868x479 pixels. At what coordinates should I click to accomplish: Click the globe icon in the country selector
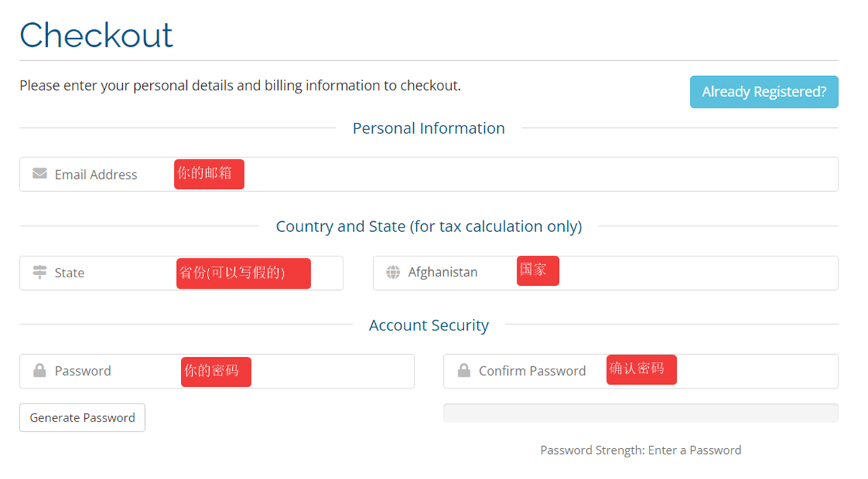[393, 273]
